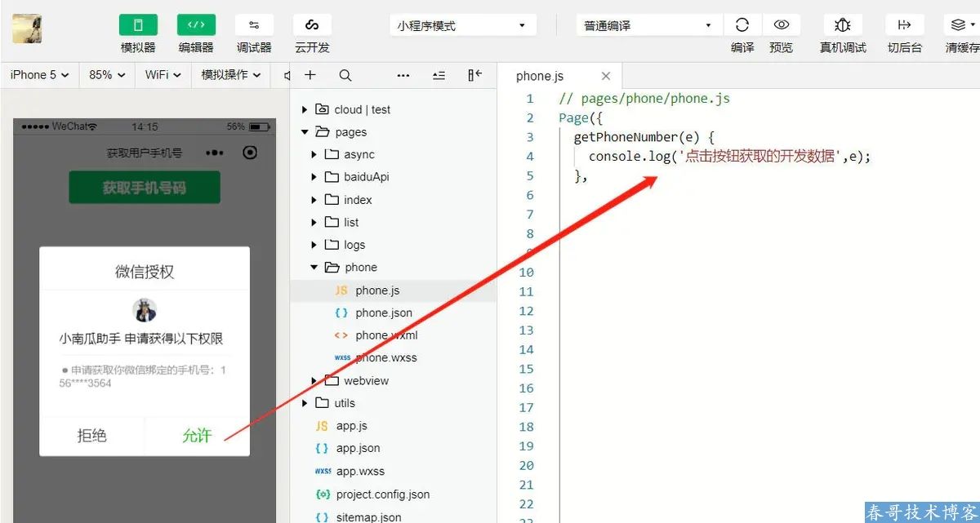This screenshot has height=523, width=980.
Task: Click the // pages/phone/phone.js comment line
Action: click(644, 99)
